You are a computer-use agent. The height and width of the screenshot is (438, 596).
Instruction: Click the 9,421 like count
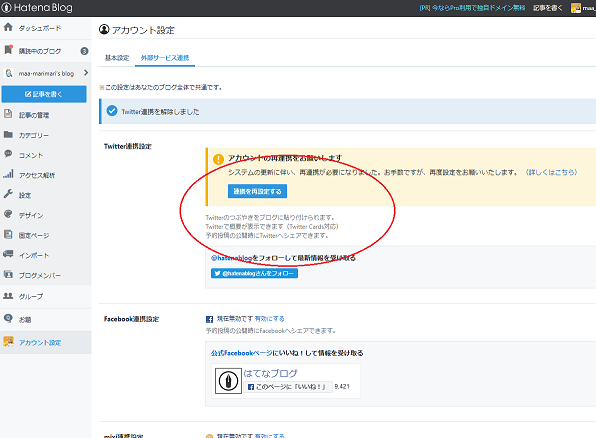tap(342, 386)
